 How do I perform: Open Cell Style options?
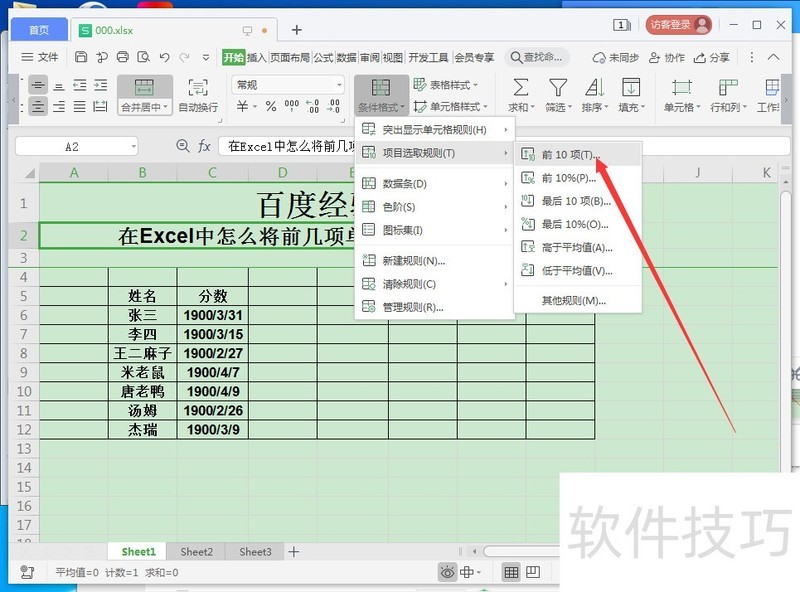click(x=450, y=107)
